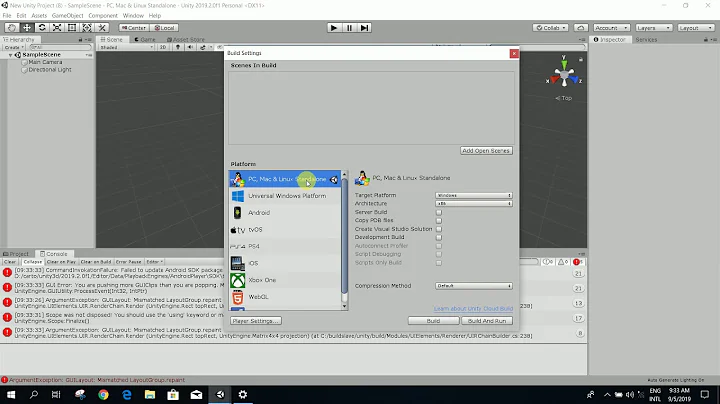Toggle info messages filter in Console

(x=548, y=262)
